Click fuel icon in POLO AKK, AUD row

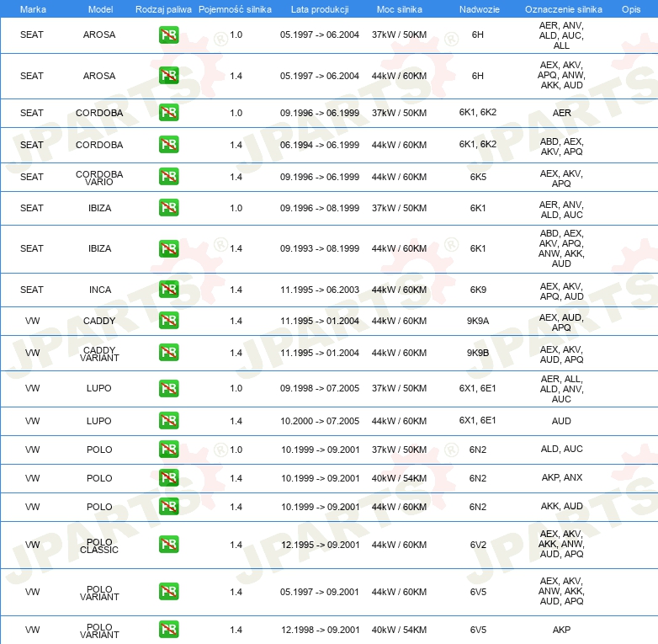[168, 506]
